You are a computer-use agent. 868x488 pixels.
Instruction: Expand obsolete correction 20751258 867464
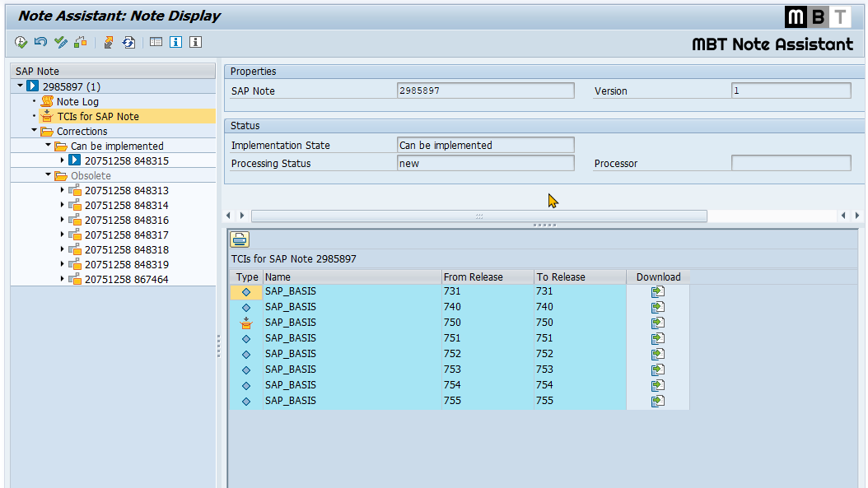tap(63, 279)
